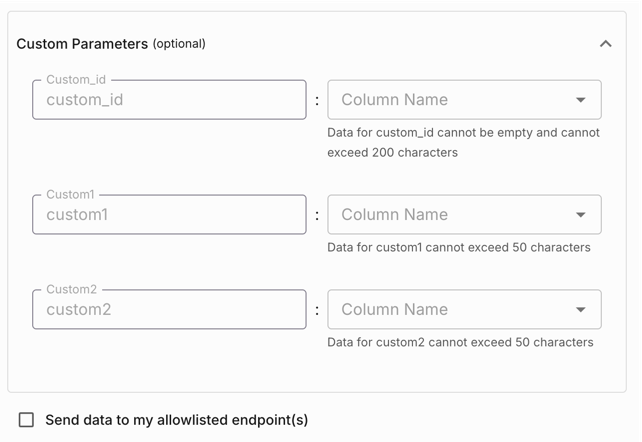Focus the custom1 text field
This screenshot has width=642, height=442.
point(169,215)
